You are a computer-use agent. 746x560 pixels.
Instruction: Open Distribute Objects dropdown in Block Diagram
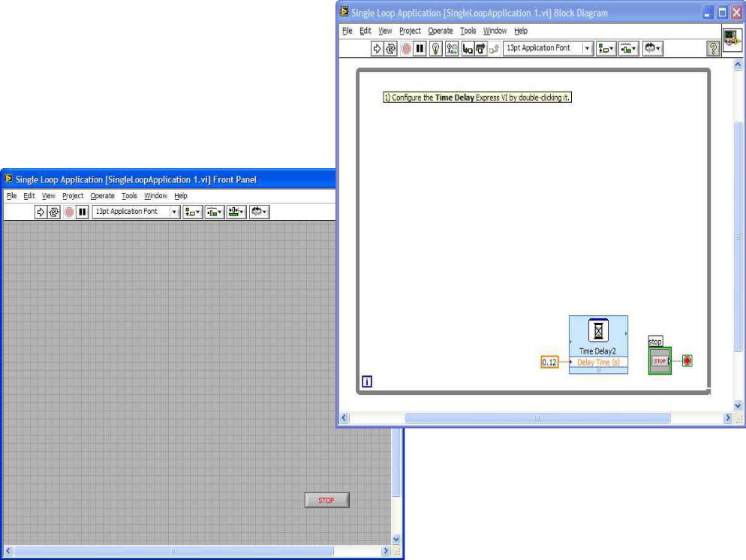pos(628,49)
